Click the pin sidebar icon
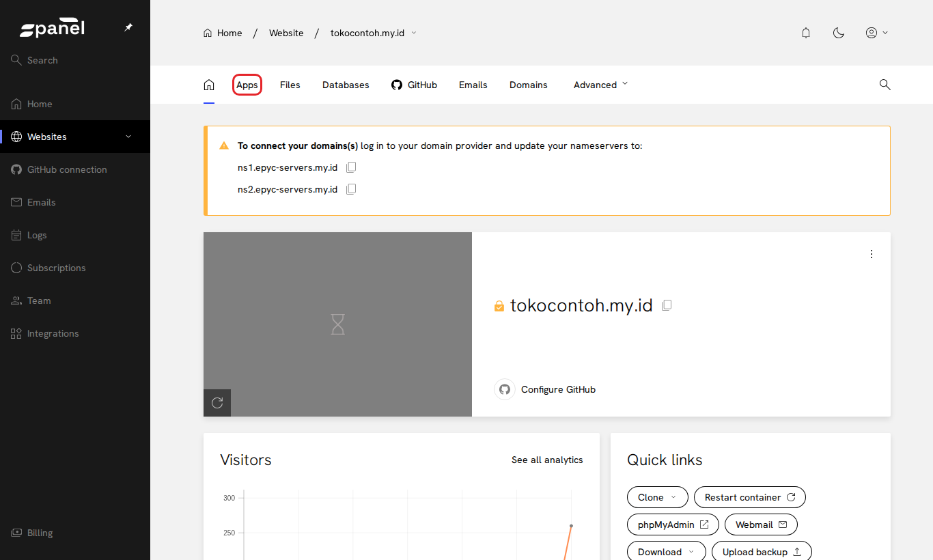This screenshot has width=933, height=560. point(128,28)
